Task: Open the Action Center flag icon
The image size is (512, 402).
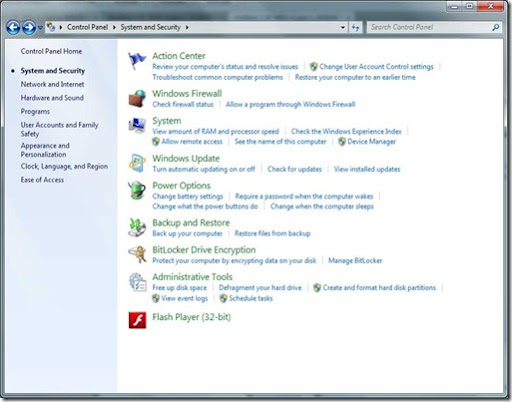Action: (x=137, y=61)
